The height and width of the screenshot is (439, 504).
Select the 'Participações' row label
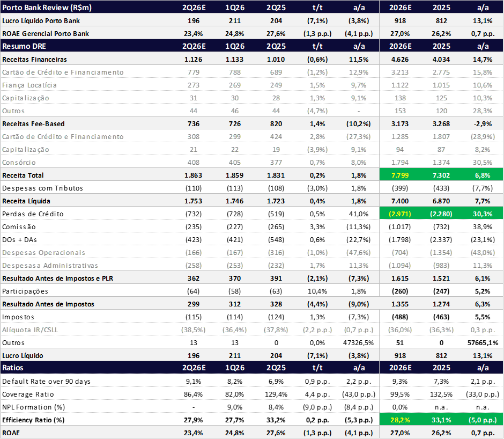(x=25, y=291)
